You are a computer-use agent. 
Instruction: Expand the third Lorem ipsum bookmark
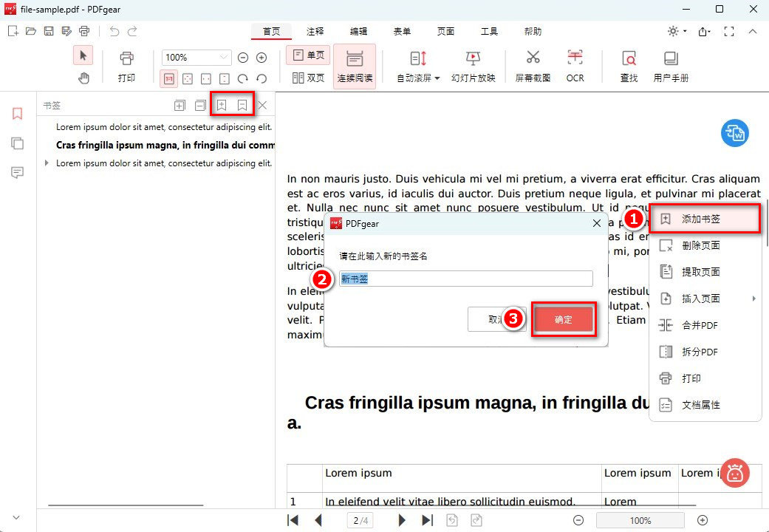(47, 163)
